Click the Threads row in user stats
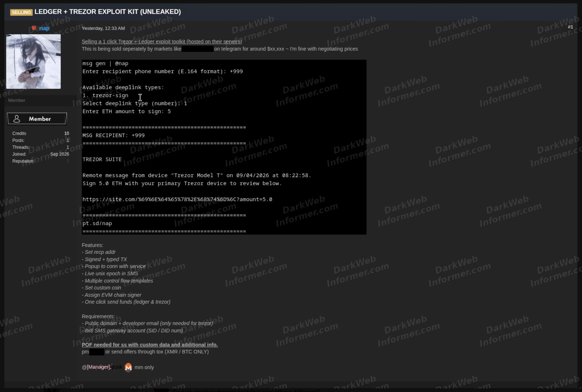582x392 pixels. click(41, 147)
